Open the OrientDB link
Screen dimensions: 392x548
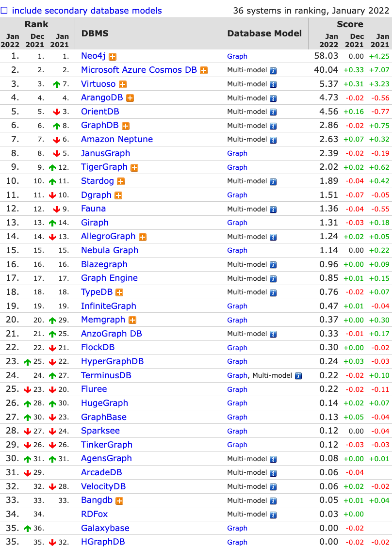pyautogui.click(x=100, y=112)
